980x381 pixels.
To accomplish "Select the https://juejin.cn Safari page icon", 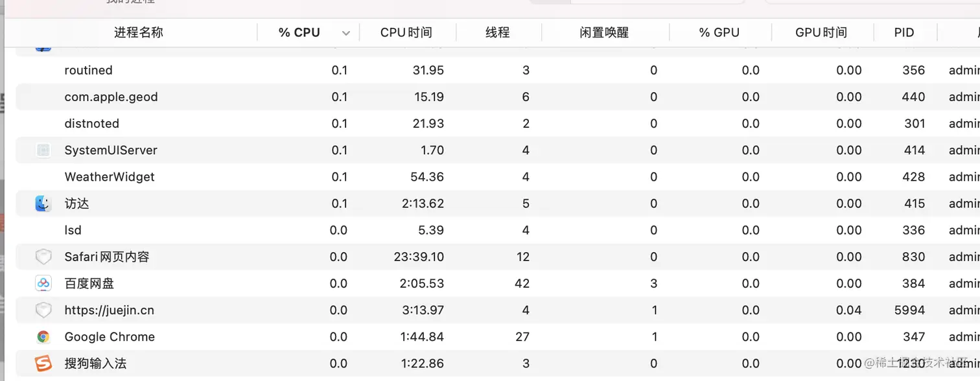I will (x=43, y=310).
